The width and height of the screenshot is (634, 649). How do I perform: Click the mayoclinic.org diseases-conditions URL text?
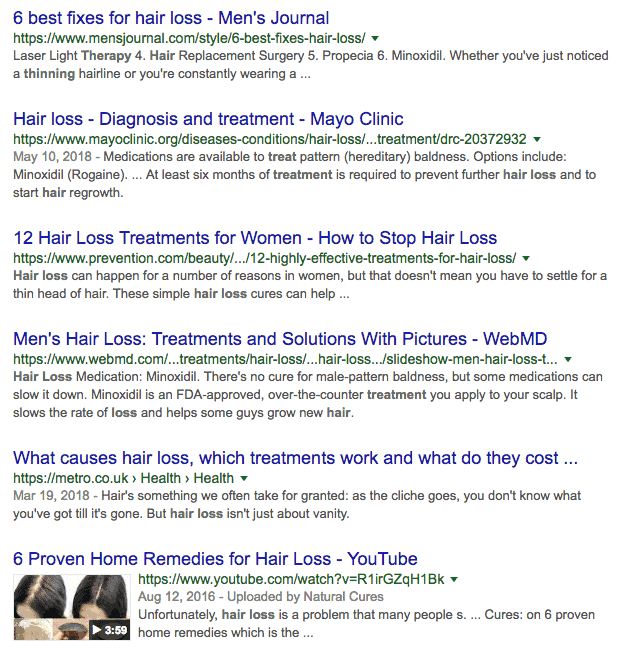pyautogui.click(x=270, y=139)
